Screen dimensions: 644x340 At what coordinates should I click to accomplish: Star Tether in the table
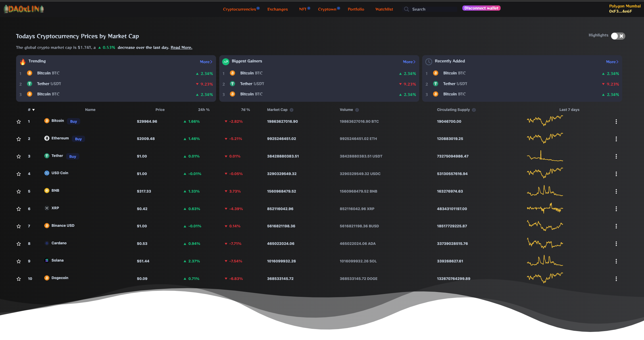[19, 156]
